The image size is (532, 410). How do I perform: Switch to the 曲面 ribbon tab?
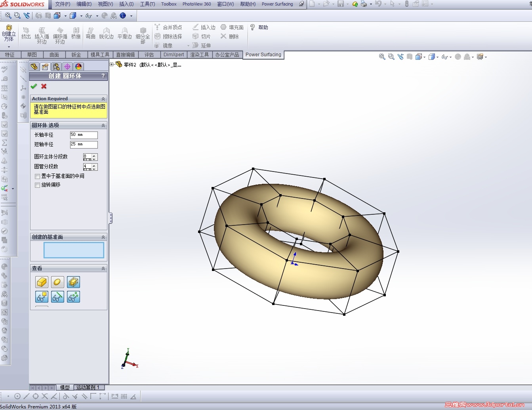(54, 55)
